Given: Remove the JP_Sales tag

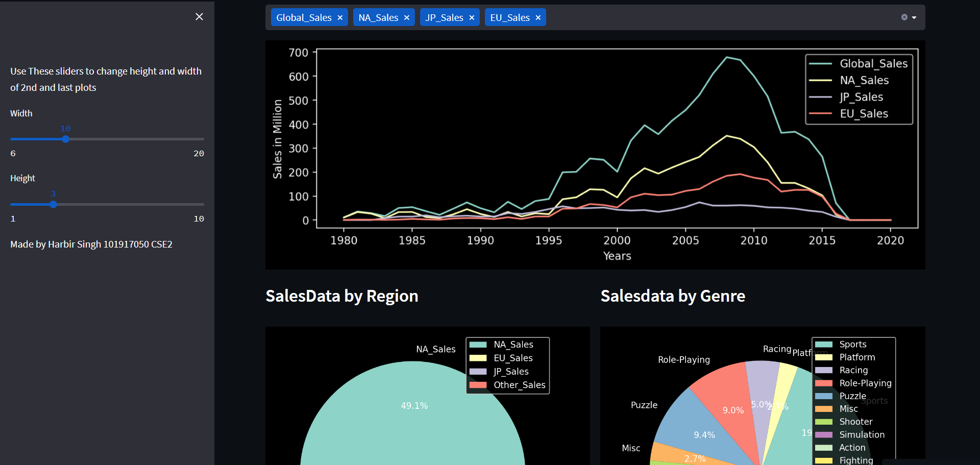Looking at the screenshot, I should click(x=472, y=18).
